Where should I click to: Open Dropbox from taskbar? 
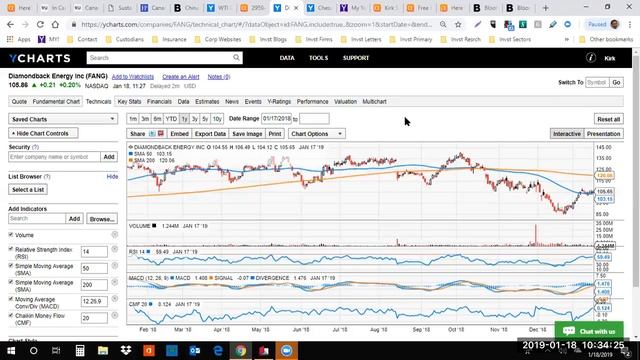[126, 351]
